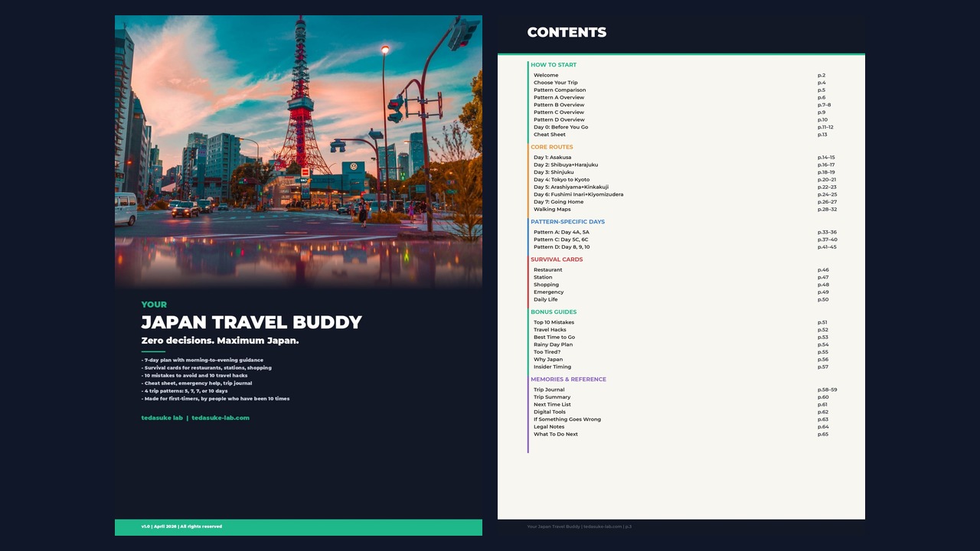This screenshot has height=551, width=980.
Task: Open the Restaurant survival card entry
Action: coord(547,269)
